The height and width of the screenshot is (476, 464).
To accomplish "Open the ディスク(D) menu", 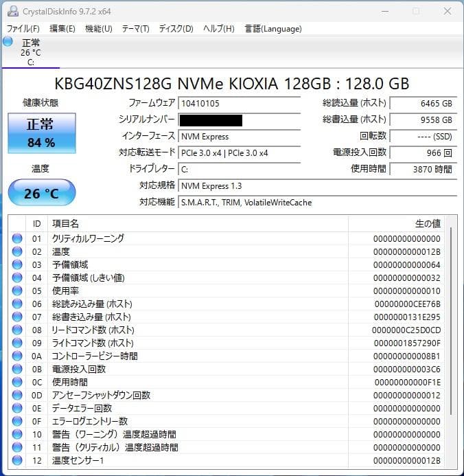I will coord(176,29).
